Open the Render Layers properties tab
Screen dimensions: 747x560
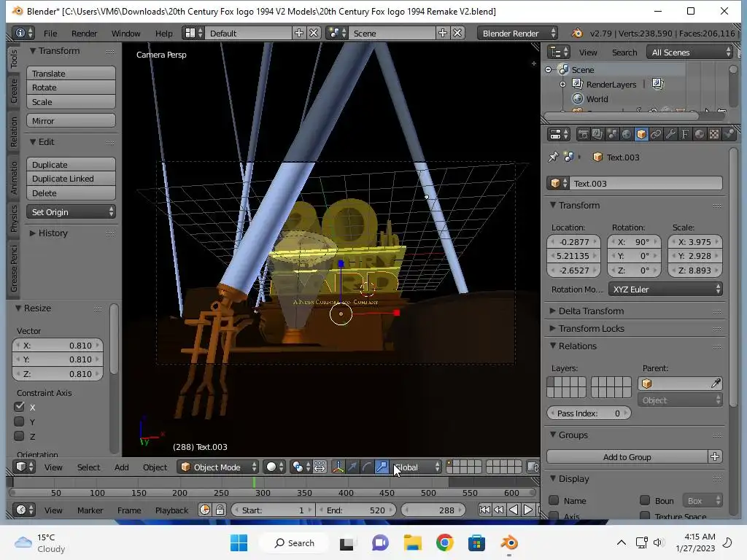(597, 134)
